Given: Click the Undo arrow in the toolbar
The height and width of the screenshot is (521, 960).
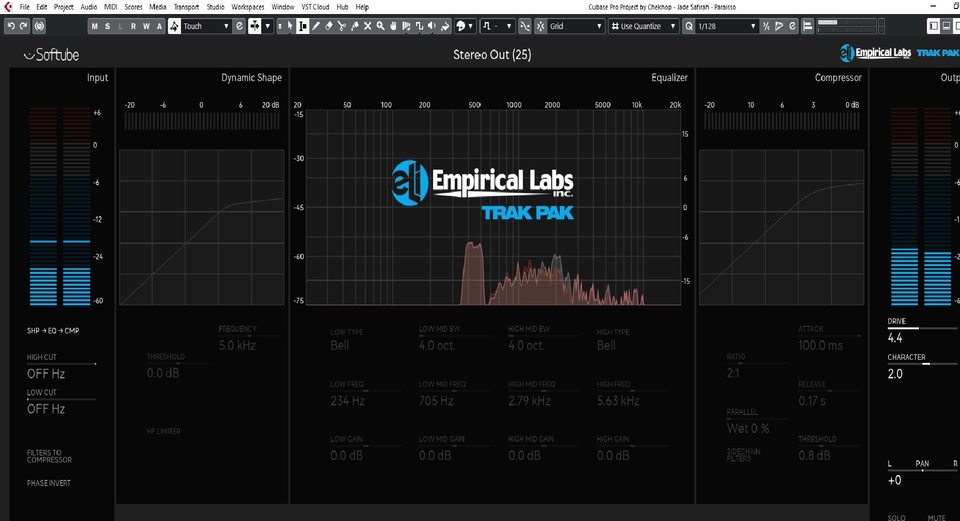Looking at the screenshot, I should pyautogui.click(x=10, y=26).
